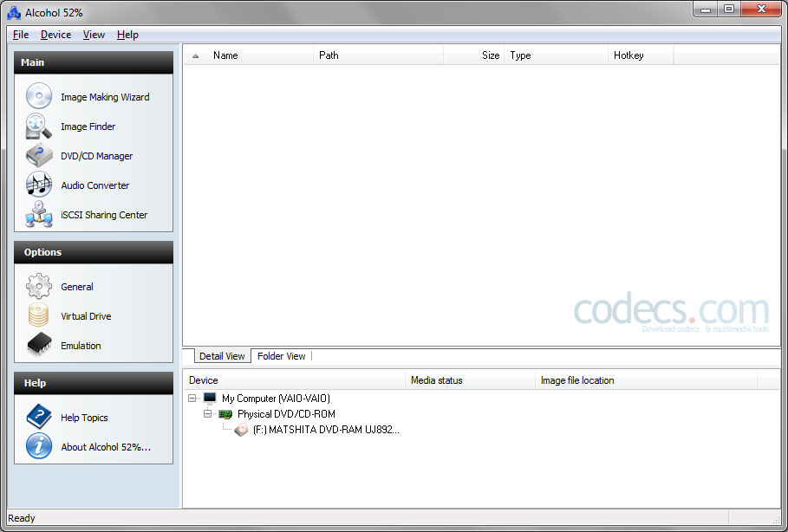788x532 pixels.
Task: Launch Audio Converter music notes icon
Action: [x=39, y=185]
